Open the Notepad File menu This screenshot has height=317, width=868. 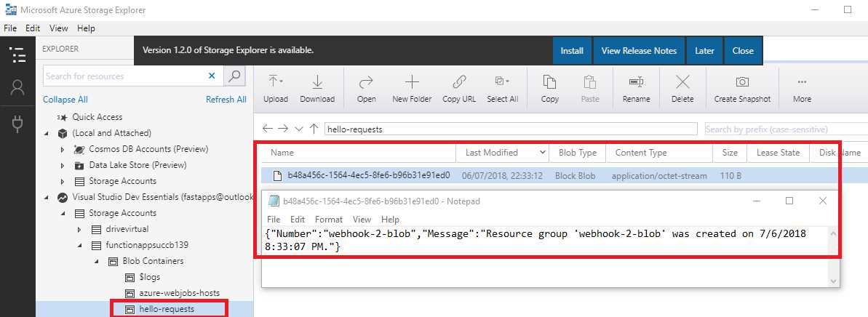[274, 219]
